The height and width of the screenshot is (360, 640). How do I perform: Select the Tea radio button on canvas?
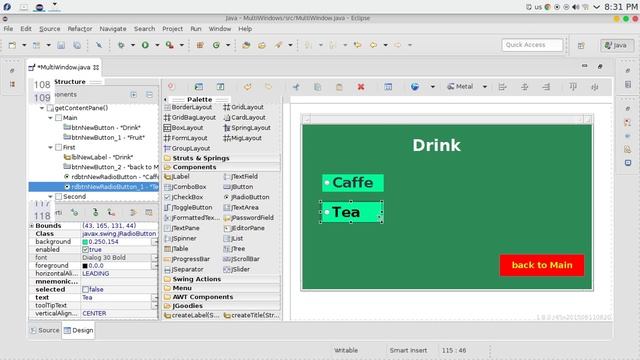[x=351, y=212]
